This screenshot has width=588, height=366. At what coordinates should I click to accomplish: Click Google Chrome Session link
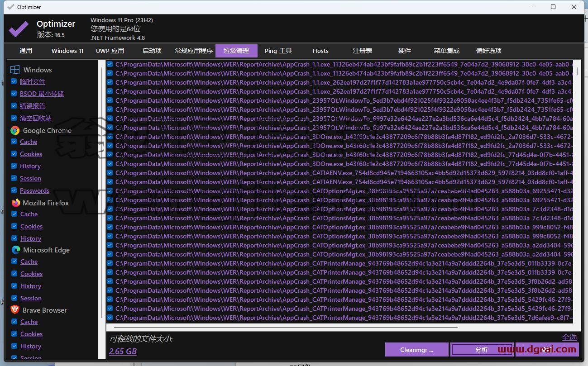pos(30,178)
